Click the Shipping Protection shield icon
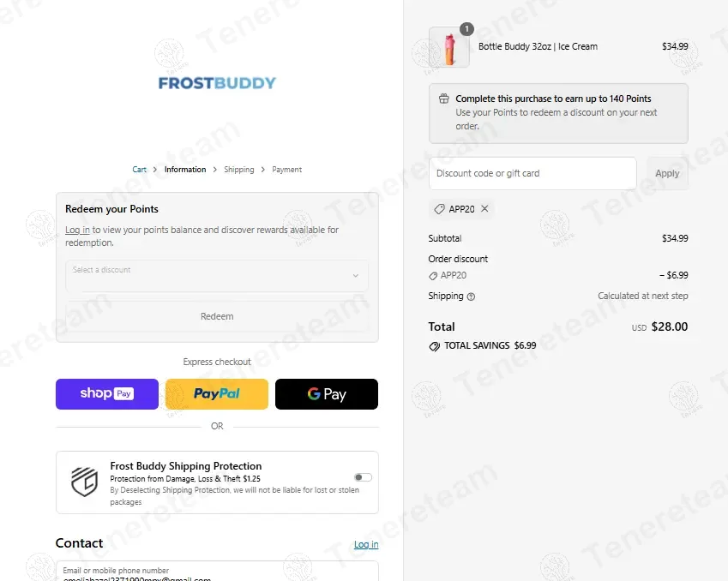Screen dimensions: 728x581 85,482
